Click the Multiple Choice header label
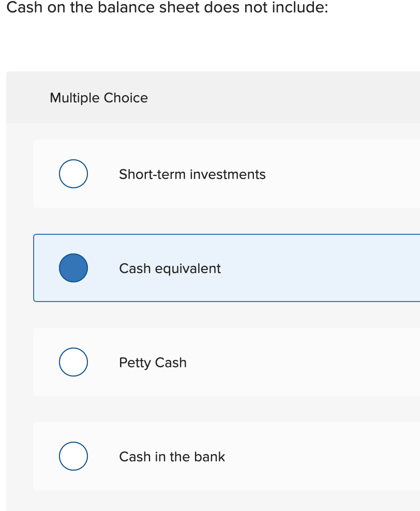The height and width of the screenshot is (511, 420). pos(98,98)
